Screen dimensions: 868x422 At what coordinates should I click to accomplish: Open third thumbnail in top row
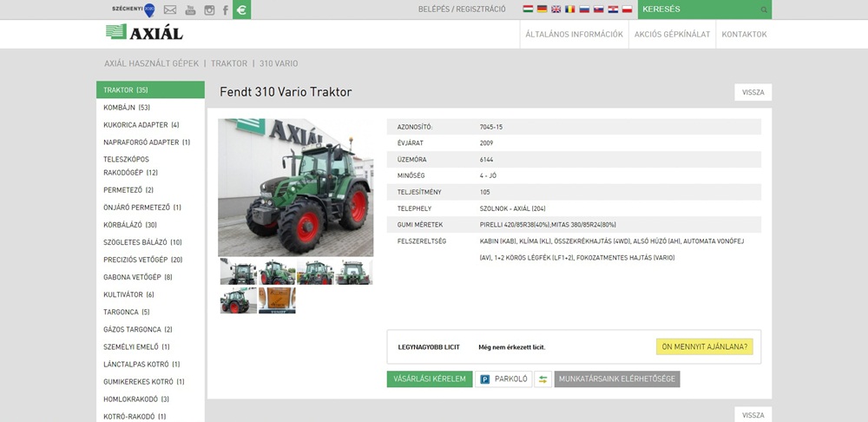click(x=316, y=272)
